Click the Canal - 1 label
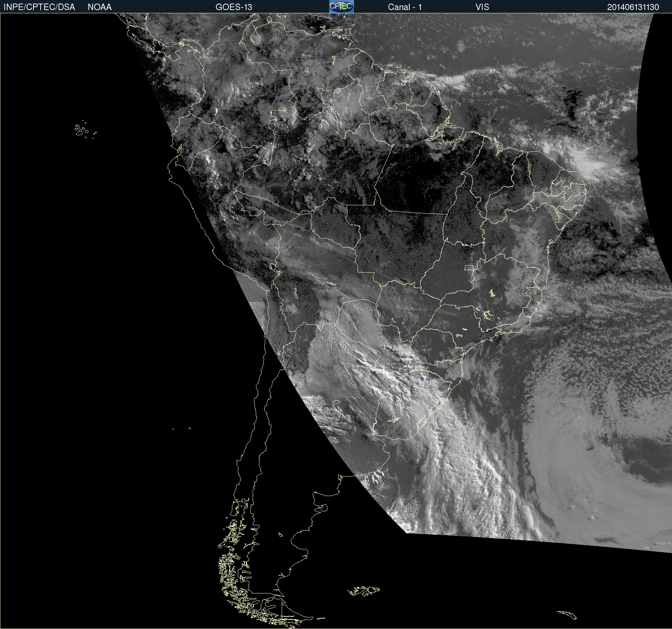Screen dimensions: 672x629 coord(405,7)
